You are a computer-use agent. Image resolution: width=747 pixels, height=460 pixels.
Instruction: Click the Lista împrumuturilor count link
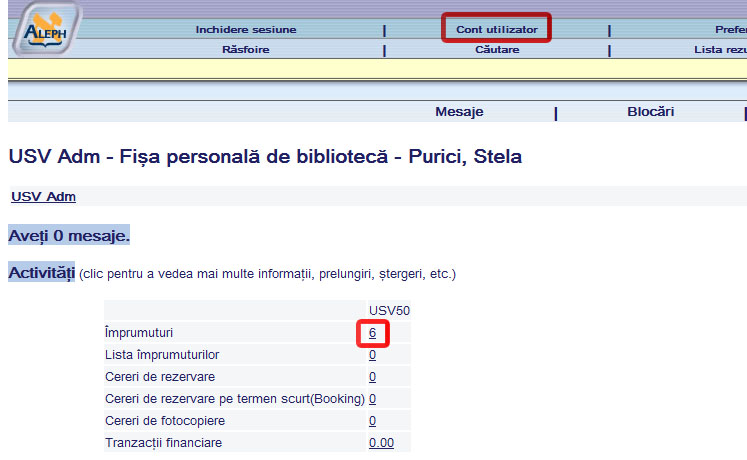(372, 354)
